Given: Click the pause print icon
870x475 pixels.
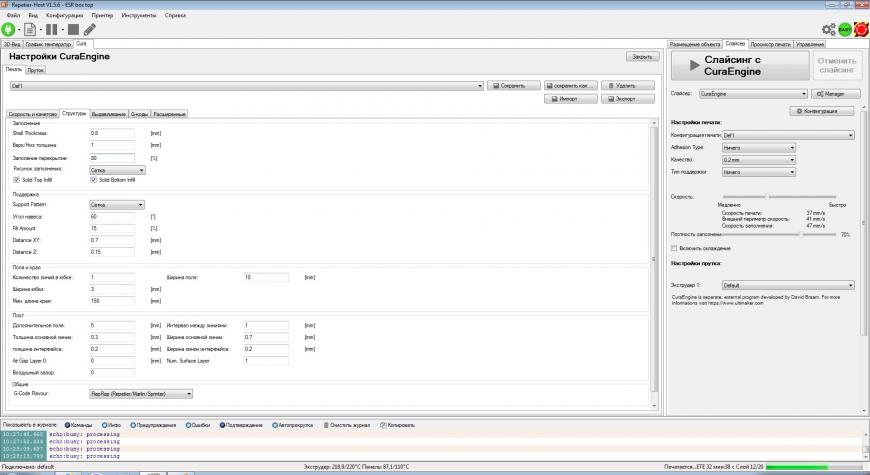Looking at the screenshot, I should (52, 29).
